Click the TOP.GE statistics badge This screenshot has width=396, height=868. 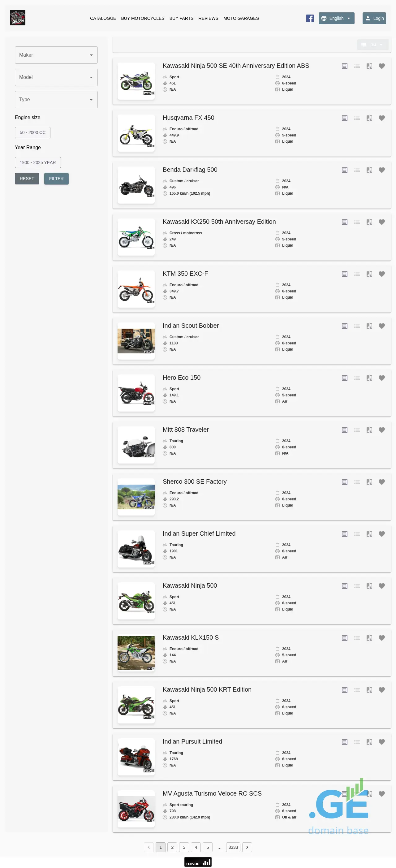click(x=198, y=862)
